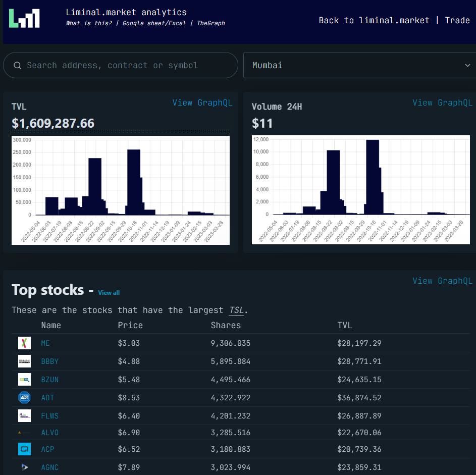Open the AGNC stock symbol link
The height and width of the screenshot is (475, 476).
[x=50, y=467]
